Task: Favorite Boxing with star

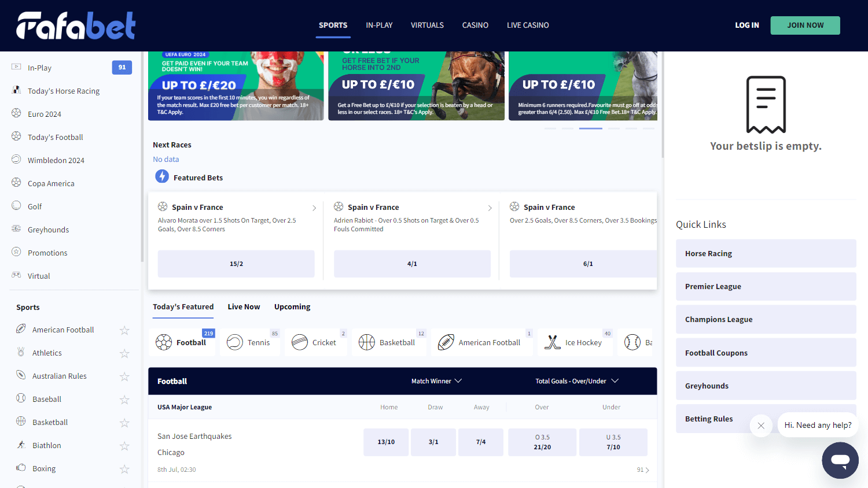Action: click(x=124, y=469)
